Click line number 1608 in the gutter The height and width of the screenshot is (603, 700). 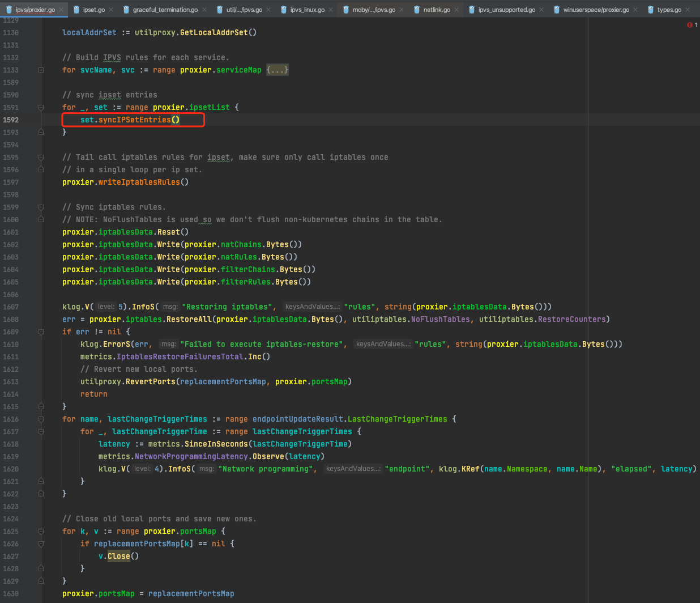[x=11, y=320]
